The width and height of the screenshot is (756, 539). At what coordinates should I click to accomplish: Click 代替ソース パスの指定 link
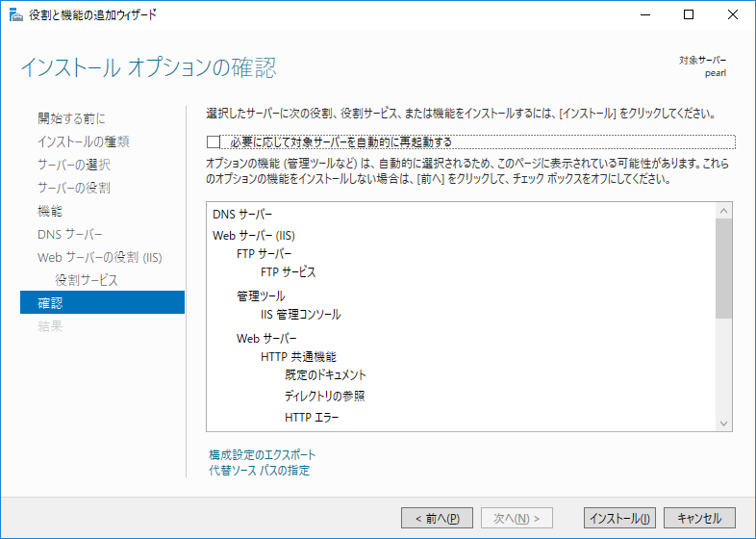[260, 470]
